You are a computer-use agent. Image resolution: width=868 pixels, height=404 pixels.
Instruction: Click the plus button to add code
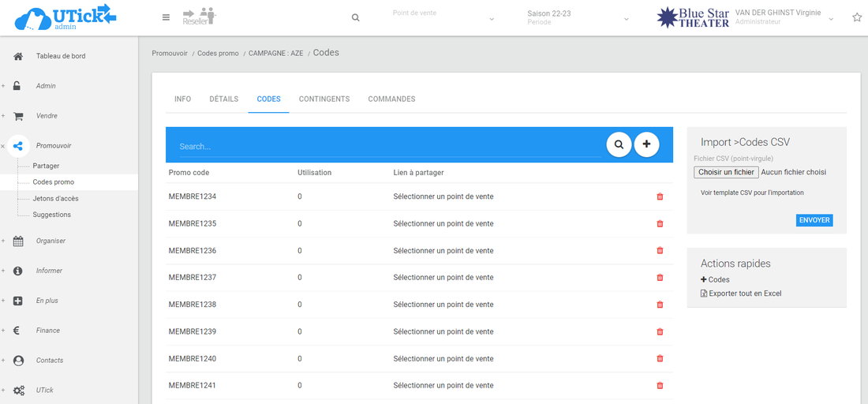pos(646,144)
